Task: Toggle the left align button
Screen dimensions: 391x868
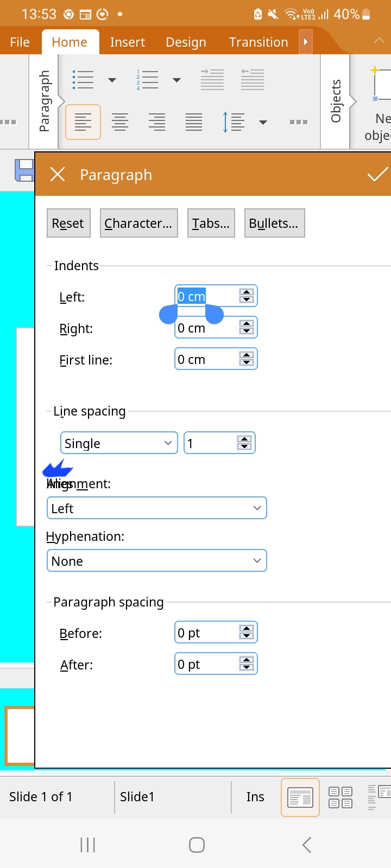Action: pyautogui.click(x=83, y=122)
